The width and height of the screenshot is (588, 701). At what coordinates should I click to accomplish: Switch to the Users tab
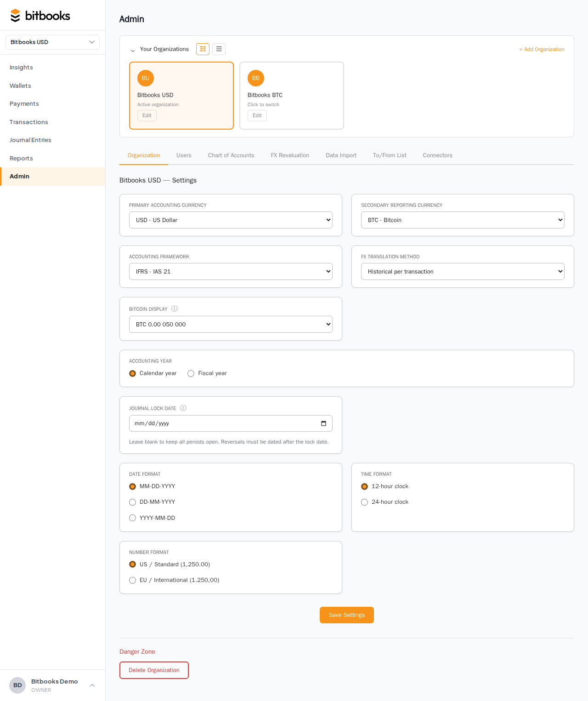pyautogui.click(x=184, y=155)
